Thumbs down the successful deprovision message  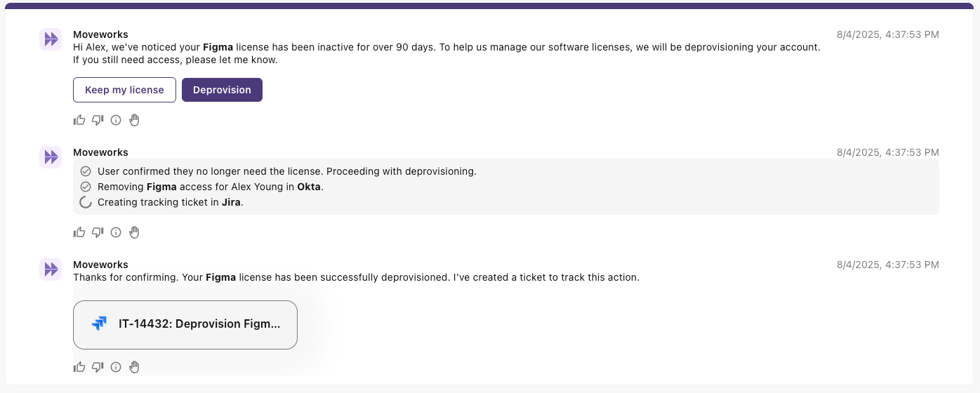pyautogui.click(x=98, y=367)
